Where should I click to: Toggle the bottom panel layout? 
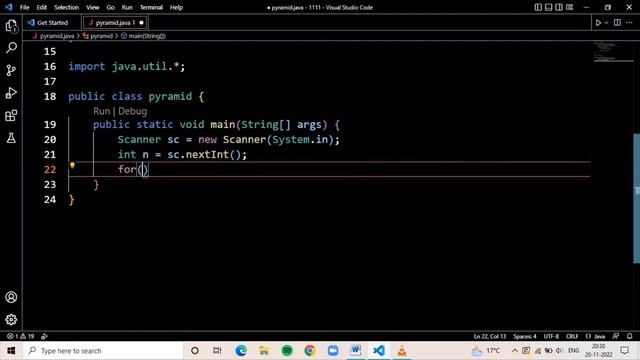[549, 7]
